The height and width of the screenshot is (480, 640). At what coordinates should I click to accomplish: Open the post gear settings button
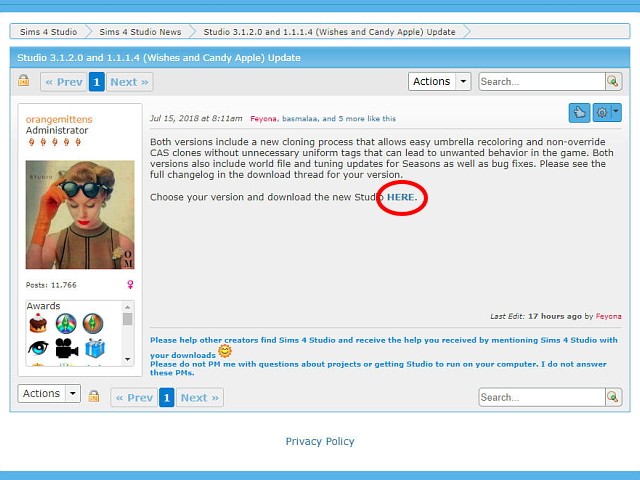(x=602, y=112)
